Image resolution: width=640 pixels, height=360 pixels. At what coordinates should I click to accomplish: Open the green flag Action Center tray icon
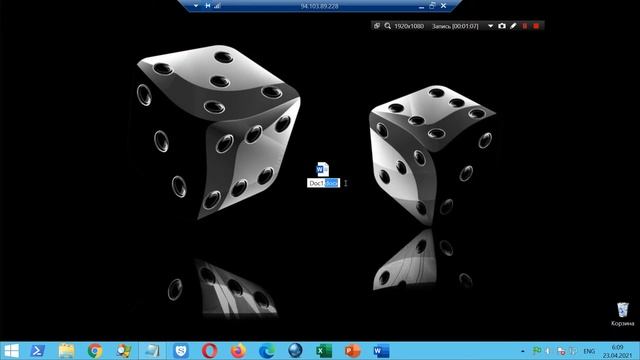(537, 351)
